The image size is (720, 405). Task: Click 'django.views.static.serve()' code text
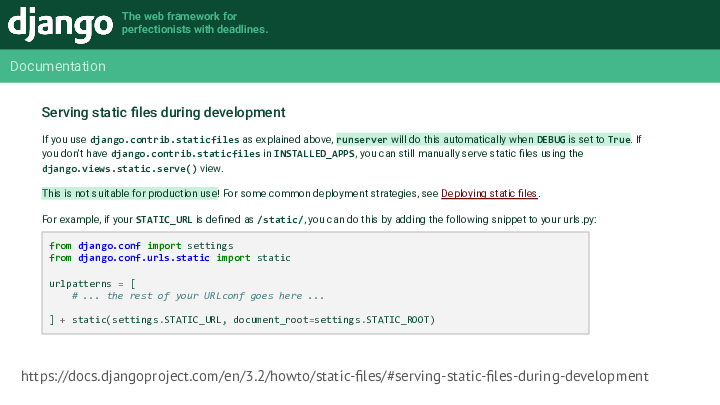tap(119, 169)
